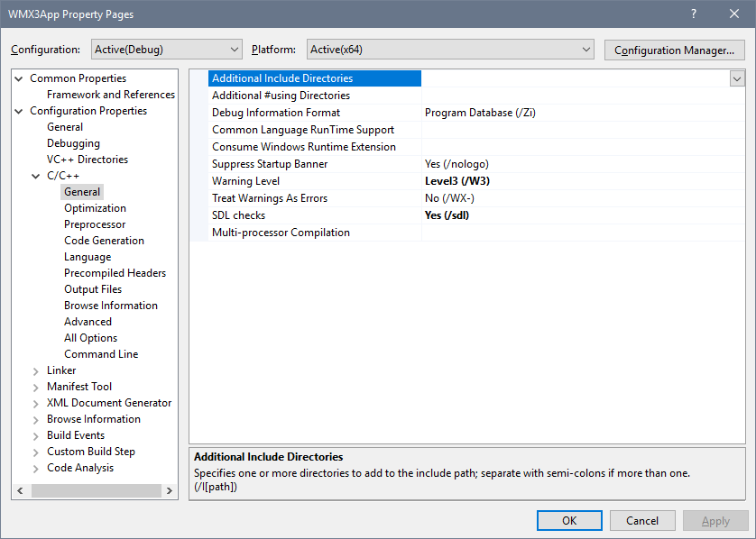Image resolution: width=756 pixels, height=539 pixels.
Task: Open the Configuration Manager dialog
Action: 674,50
